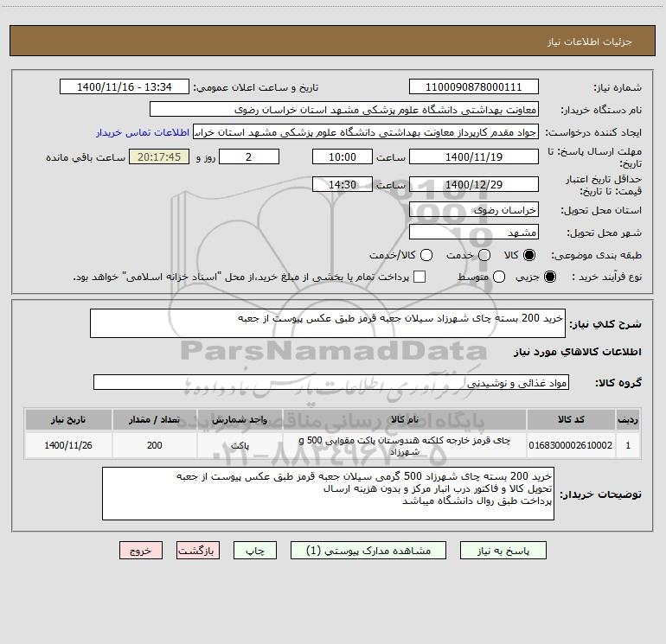This screenshot has height=644, width=666.
Task: Click the نام کالا column header
Action: [x=405, y=419]
